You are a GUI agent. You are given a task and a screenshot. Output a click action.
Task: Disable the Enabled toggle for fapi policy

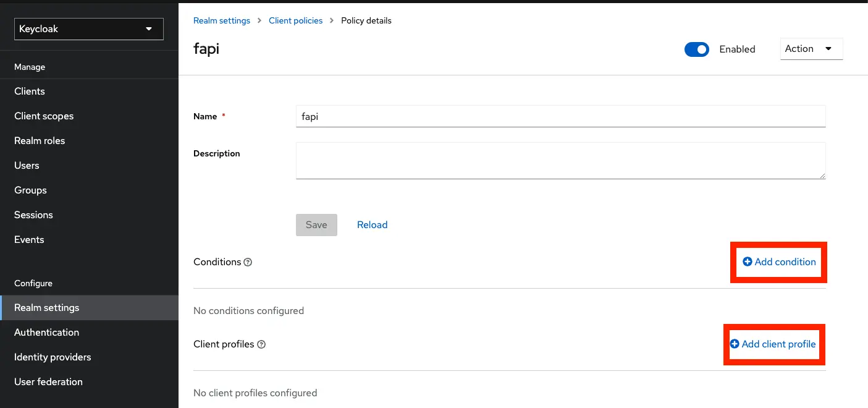click(697, 49)
